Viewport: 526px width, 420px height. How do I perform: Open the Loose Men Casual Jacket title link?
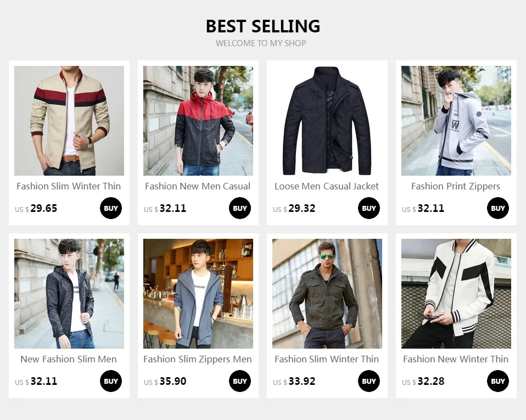pos(327,186)
